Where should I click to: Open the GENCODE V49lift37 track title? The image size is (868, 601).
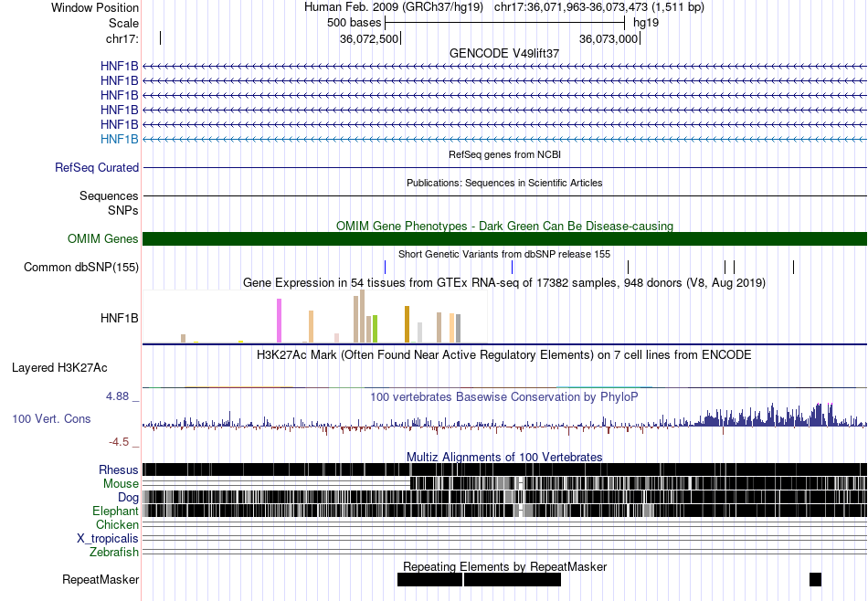[504, 53]
